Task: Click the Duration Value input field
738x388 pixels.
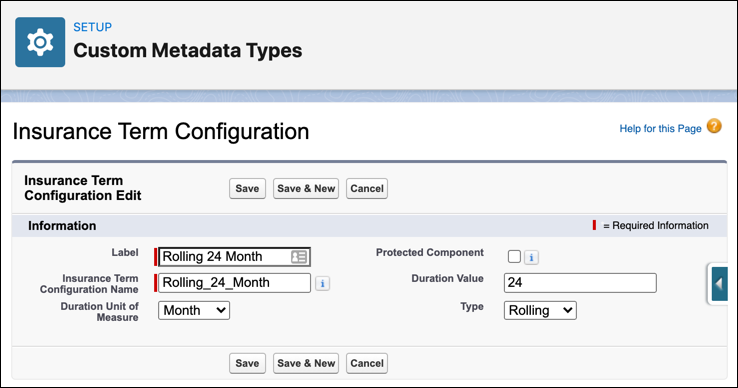Action: coord(580,283)
